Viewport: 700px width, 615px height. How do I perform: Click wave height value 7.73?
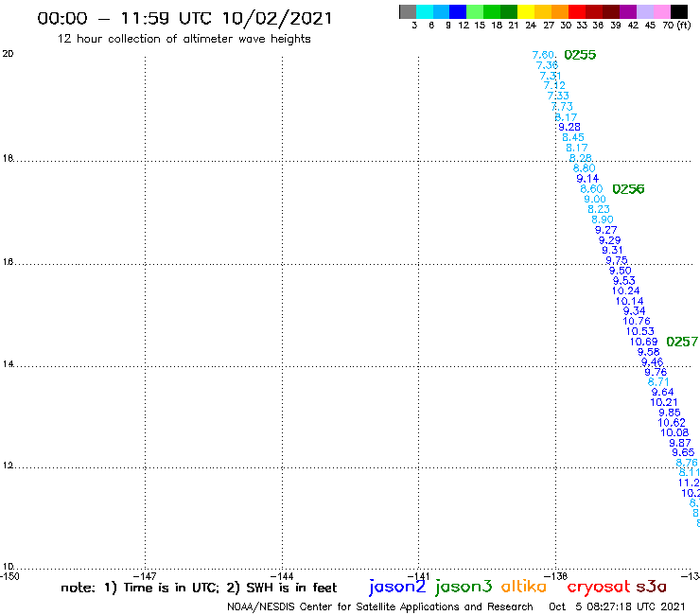coord(562,107)
